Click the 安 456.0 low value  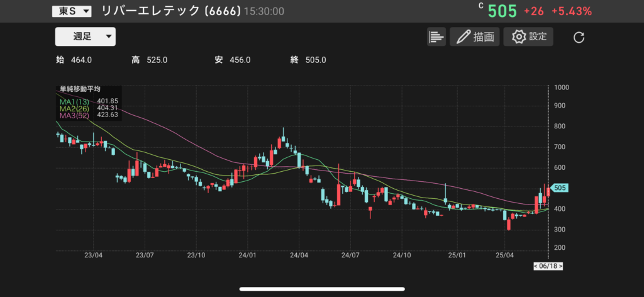coord(233,60)
